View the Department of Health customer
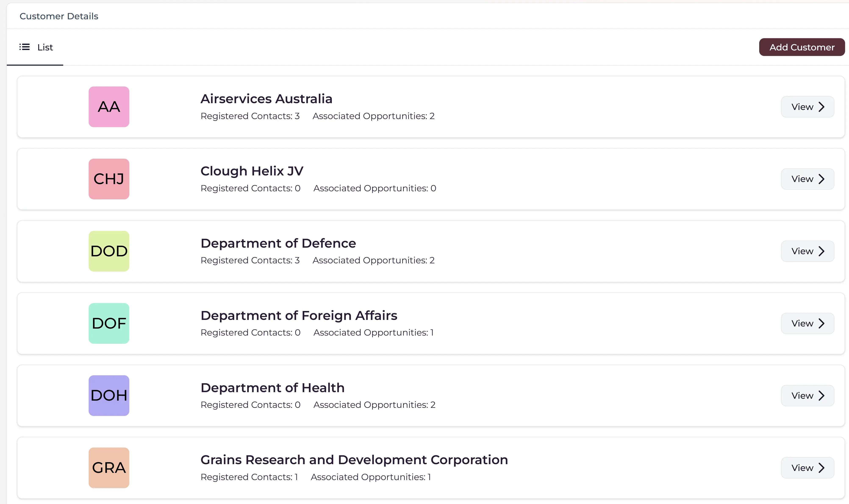Screen dimensions: 849x504 pyautogui.click(x=807, y=395)
